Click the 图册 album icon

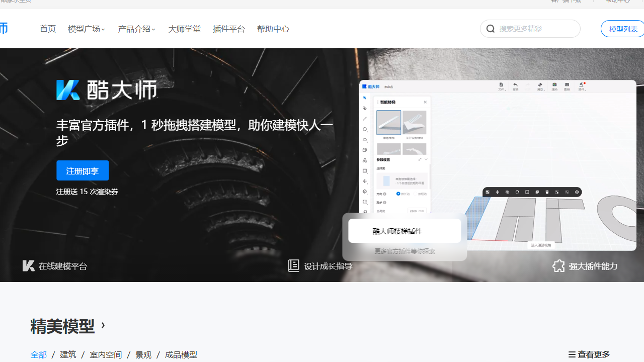567,84
